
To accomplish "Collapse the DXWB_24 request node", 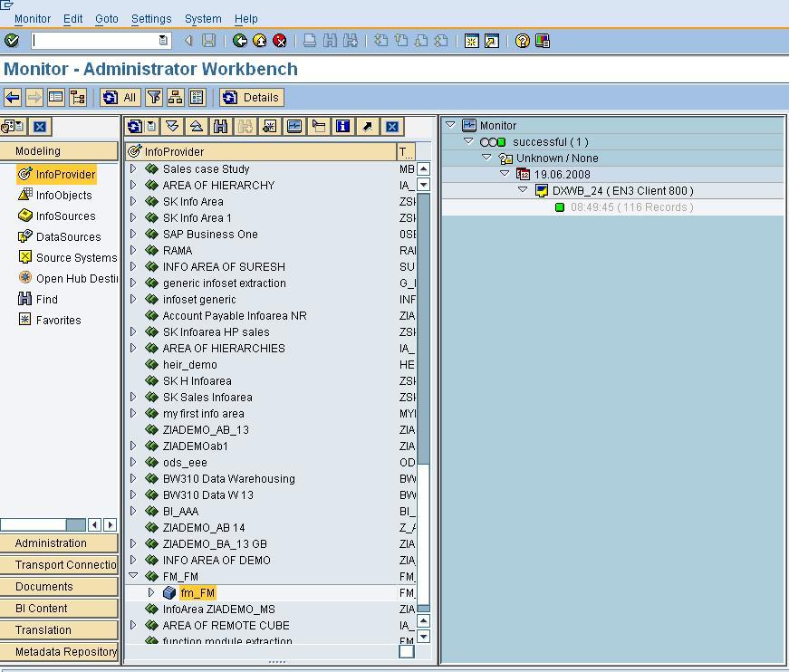I will 523,190.
